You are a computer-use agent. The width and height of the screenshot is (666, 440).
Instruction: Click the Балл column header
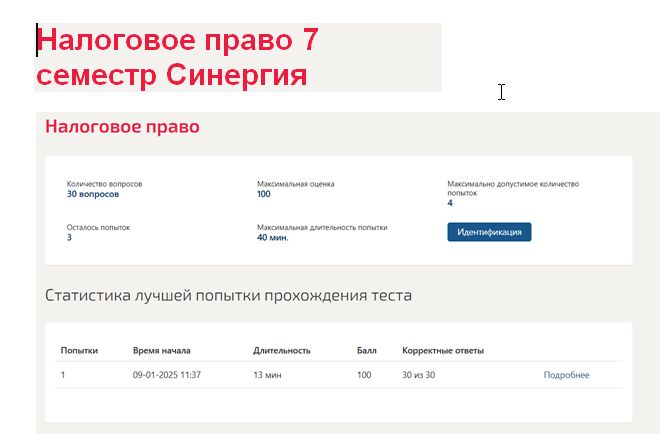(x=366, y=350)
